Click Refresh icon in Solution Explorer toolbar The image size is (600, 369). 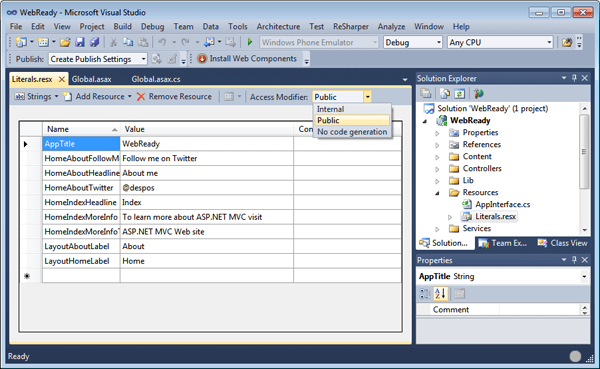[460, 93]
